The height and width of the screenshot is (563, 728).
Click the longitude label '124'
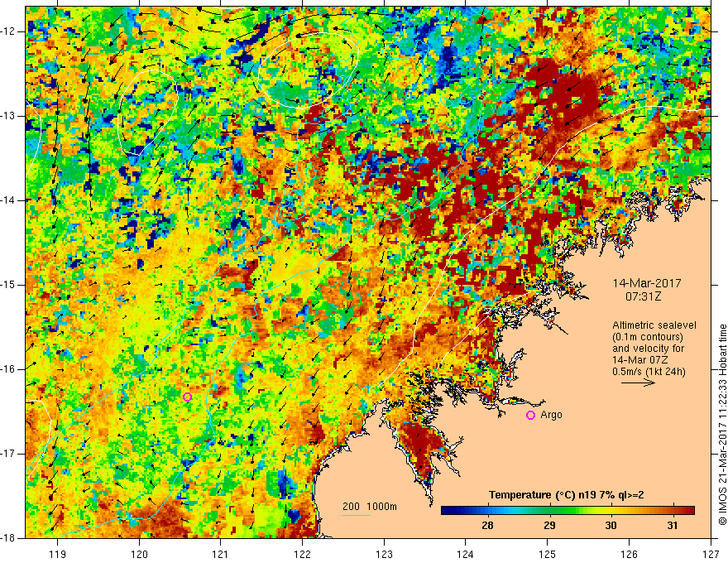tap(466, 554)
